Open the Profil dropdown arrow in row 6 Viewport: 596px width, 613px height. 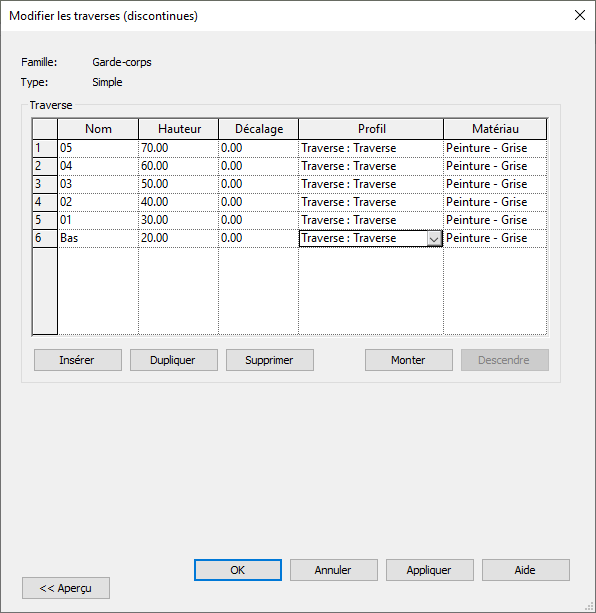click(434, 238)
